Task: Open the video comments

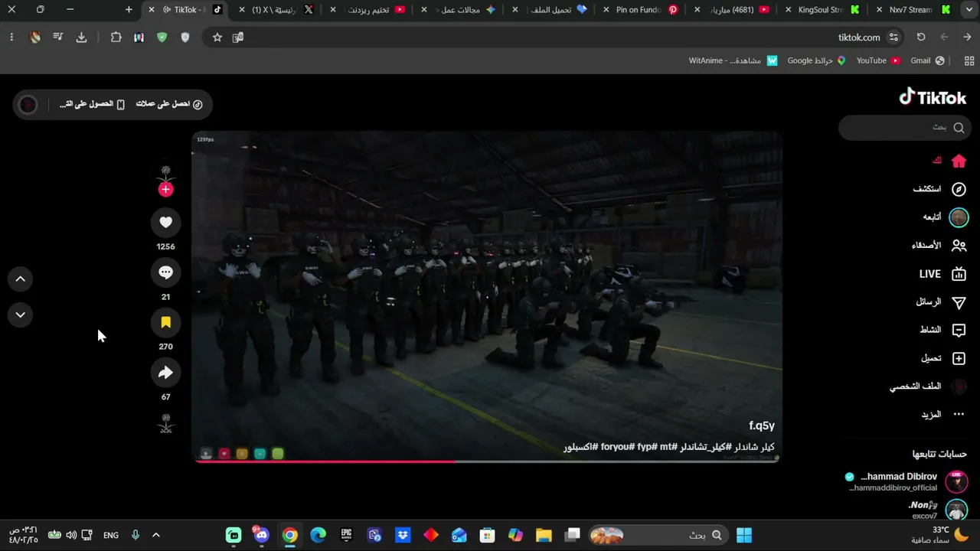Action: 165,272
